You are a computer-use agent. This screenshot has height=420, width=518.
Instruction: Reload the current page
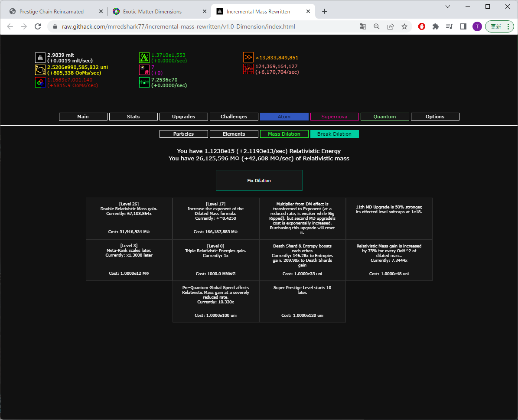pos(38,26)
